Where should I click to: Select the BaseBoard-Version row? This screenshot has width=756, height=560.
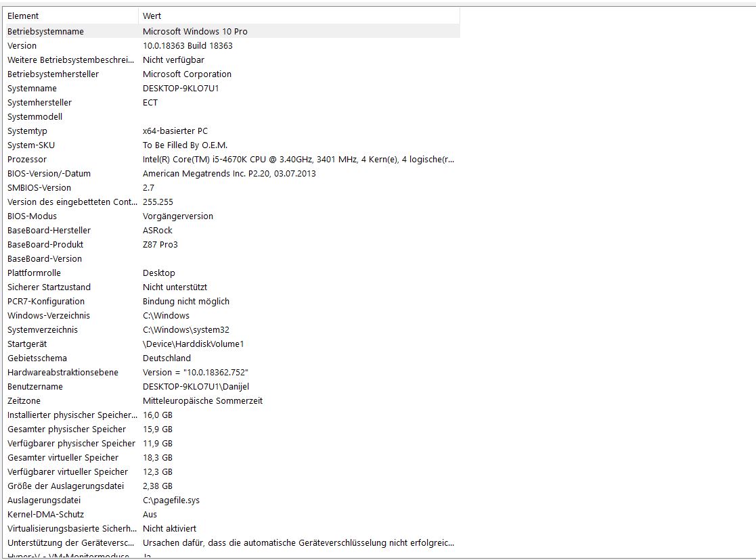point(232,259)
